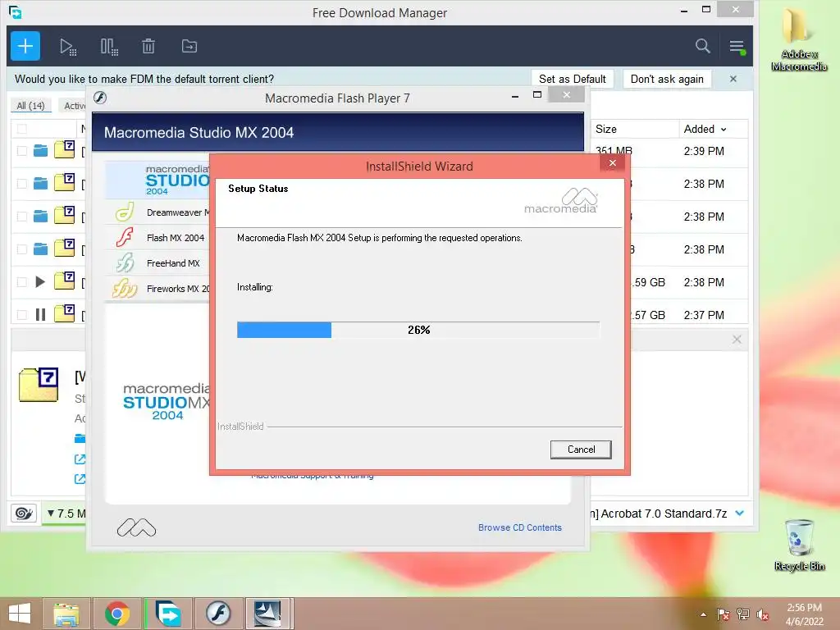
Task: Check the first download row added at 2:38 PM
Action: point(22,184)
